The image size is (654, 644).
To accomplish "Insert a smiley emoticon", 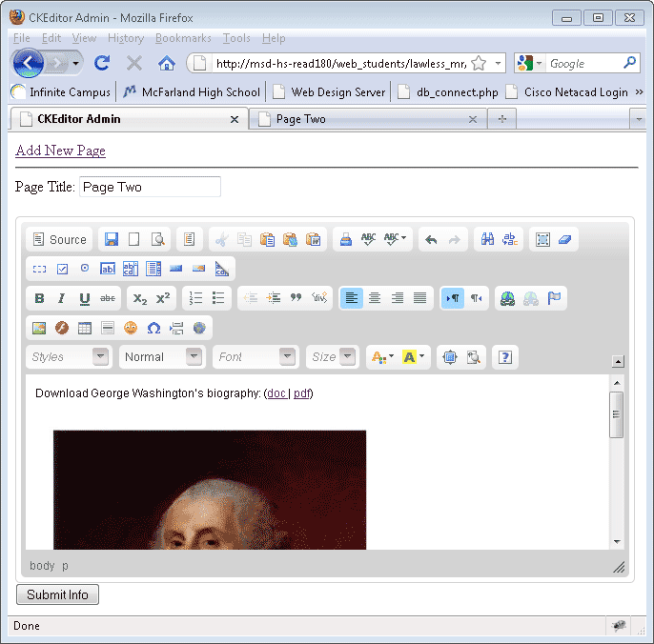I will 131,328.
